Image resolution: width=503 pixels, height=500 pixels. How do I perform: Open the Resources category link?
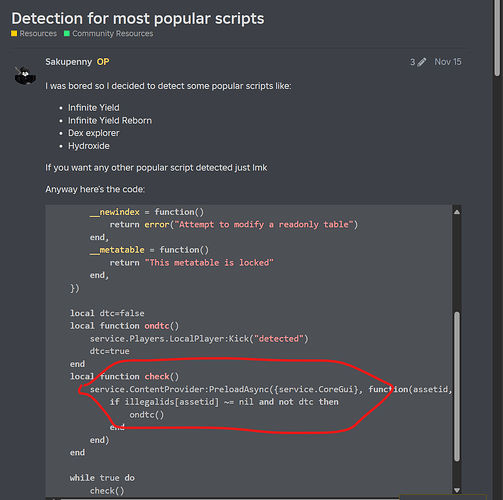point(38,33)
